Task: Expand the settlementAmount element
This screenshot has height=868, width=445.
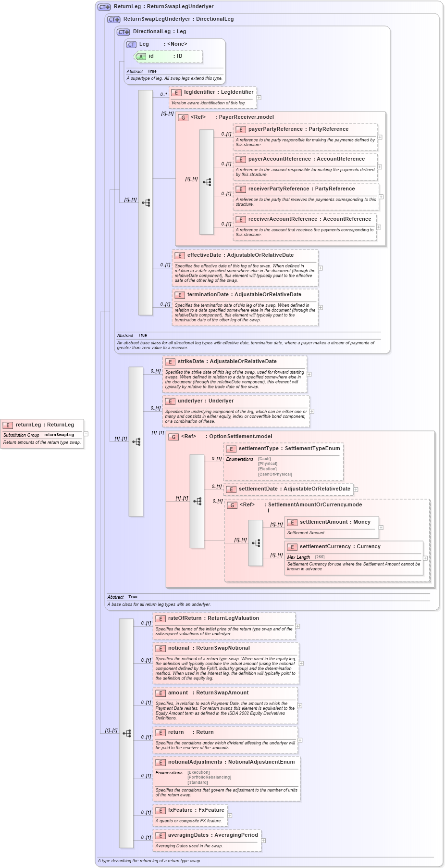Action: tap(381, 528)
